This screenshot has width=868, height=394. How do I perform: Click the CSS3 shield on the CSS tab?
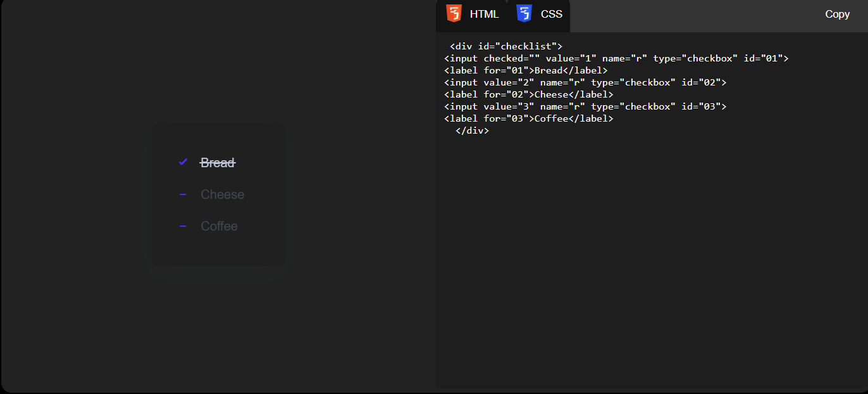(x=524, y=13)
